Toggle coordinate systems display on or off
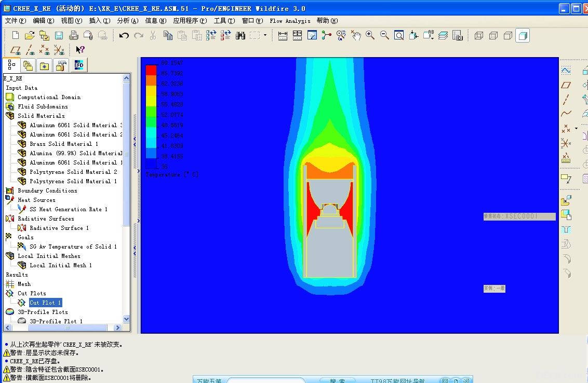 click(x=59, y=49)
